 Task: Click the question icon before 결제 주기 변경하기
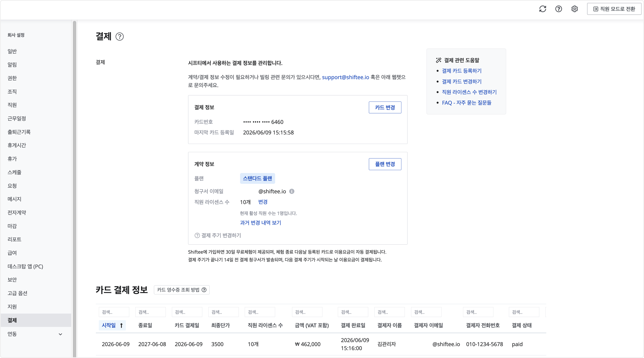click(x=197, y=236)
